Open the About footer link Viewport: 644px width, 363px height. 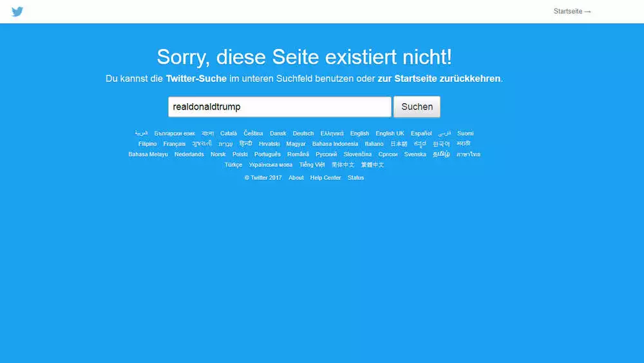[296, 177]
